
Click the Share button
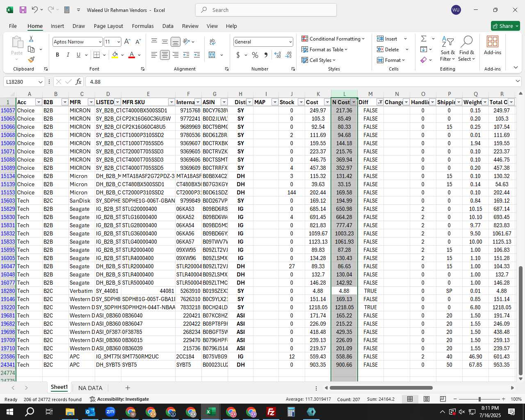(505, 26)
